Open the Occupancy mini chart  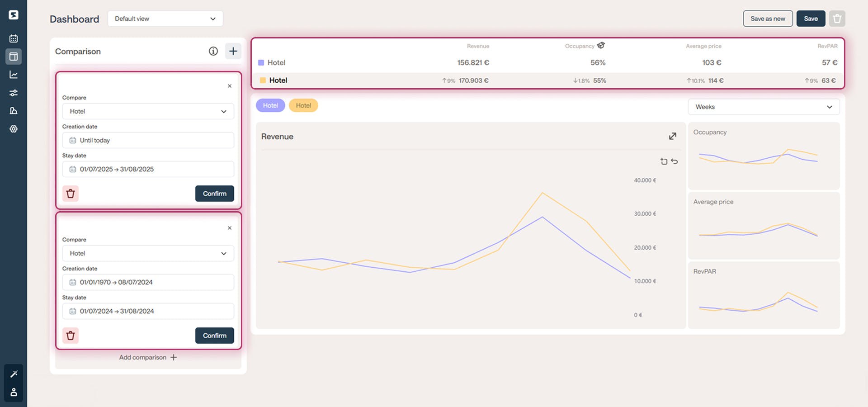764,156
